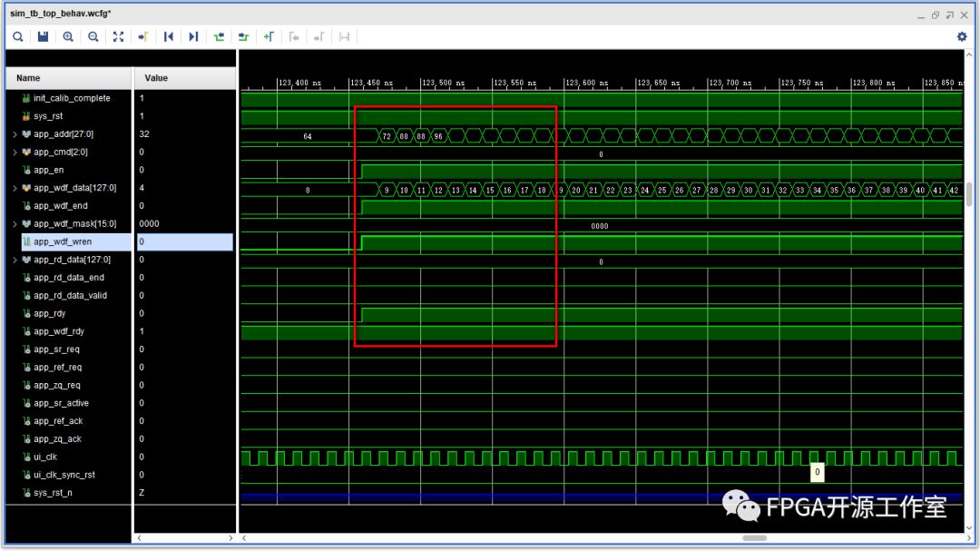Click the waveform horizontal scrollbar thumb
This screenshot has width=980, height=551.
pos(754,538)
